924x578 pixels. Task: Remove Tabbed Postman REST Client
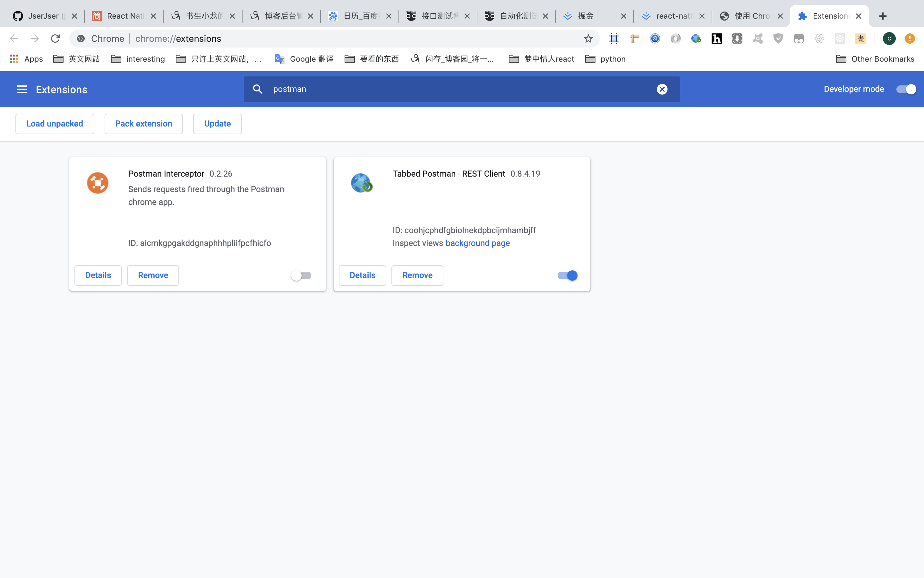[417, 275]
